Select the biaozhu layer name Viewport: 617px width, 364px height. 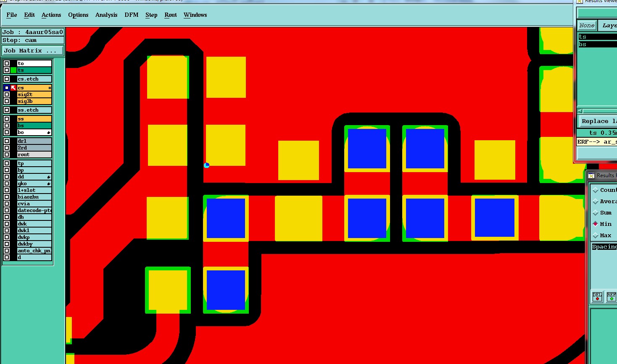(x=34, y=197)
